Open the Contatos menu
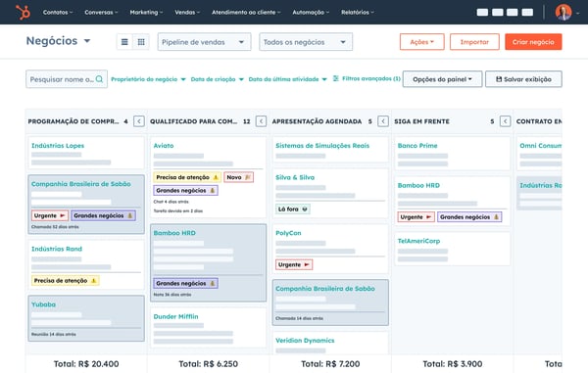This screenshot has height=373, width=588. tap(58, 13)
